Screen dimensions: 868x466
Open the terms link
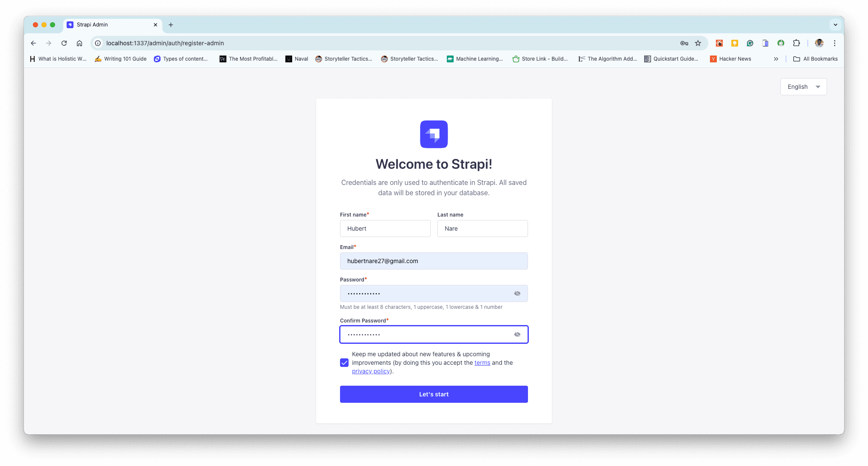[482, 363]
